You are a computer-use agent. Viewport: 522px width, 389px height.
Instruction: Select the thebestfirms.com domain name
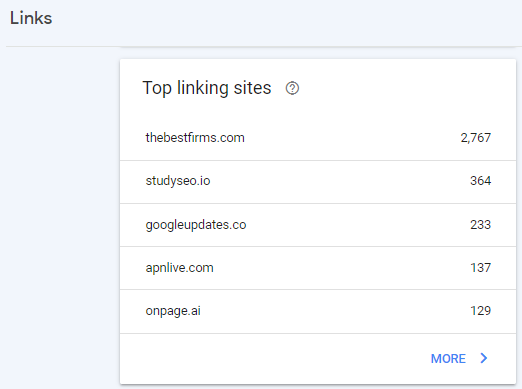click(x=195, y=138)
